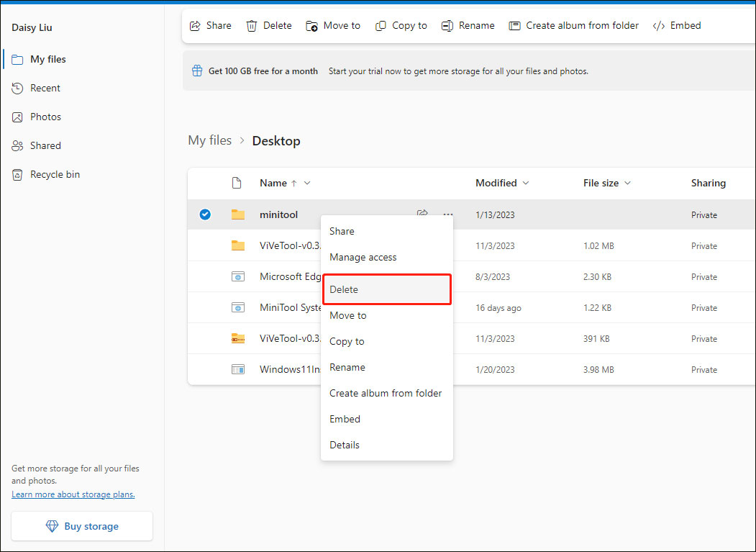Choose Rename in the context menu
Screen dimensions: 756x552
click(x=387, y=367)
